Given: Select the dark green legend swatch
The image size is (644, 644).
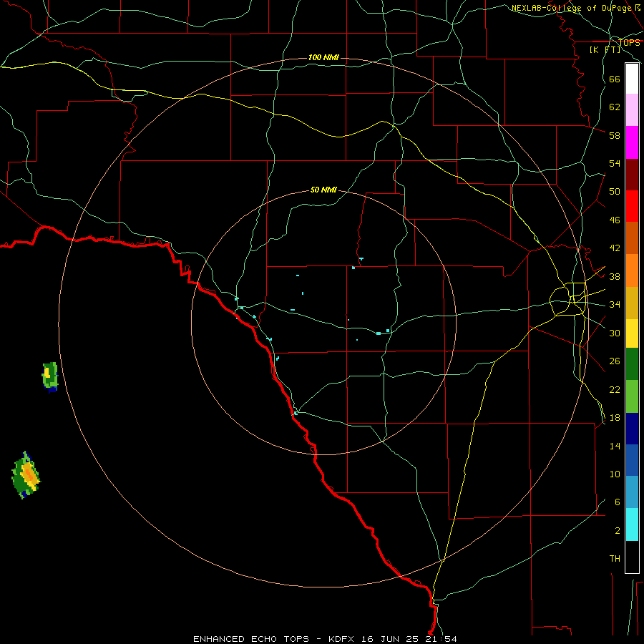Looking at the screenshot, I should coord(632,364).
